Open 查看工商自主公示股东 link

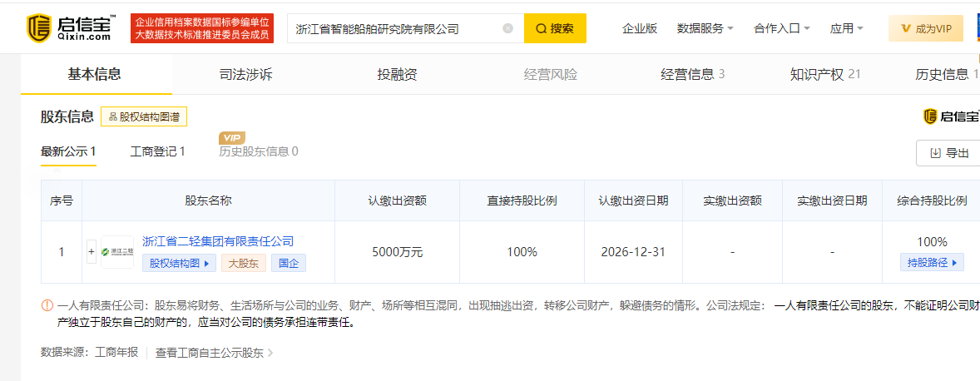pos(215,352)
